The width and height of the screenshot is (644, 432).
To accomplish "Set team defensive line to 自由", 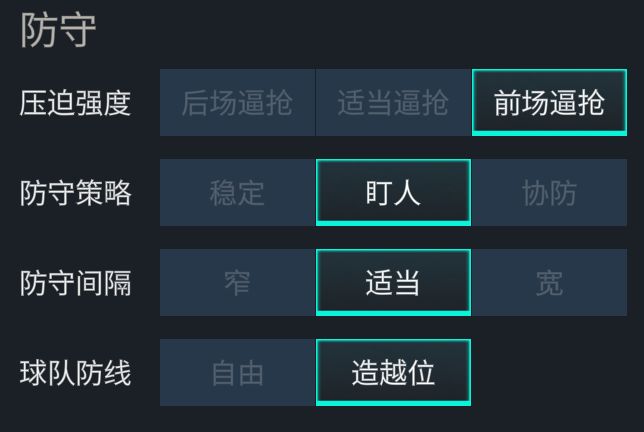I will click(237, 373).
